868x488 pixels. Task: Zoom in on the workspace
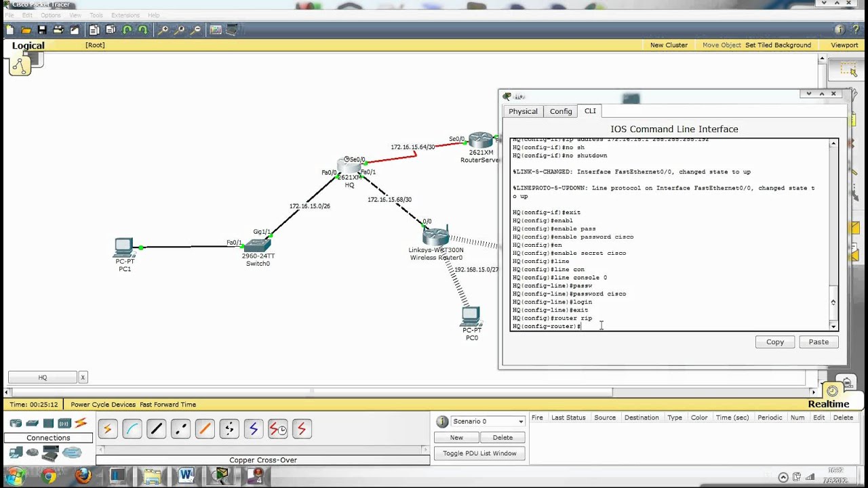163,30
